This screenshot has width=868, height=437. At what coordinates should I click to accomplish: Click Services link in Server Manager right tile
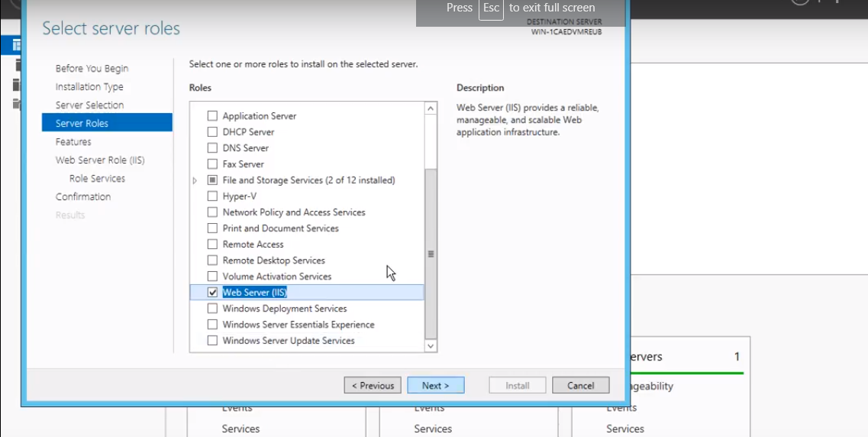625,429
